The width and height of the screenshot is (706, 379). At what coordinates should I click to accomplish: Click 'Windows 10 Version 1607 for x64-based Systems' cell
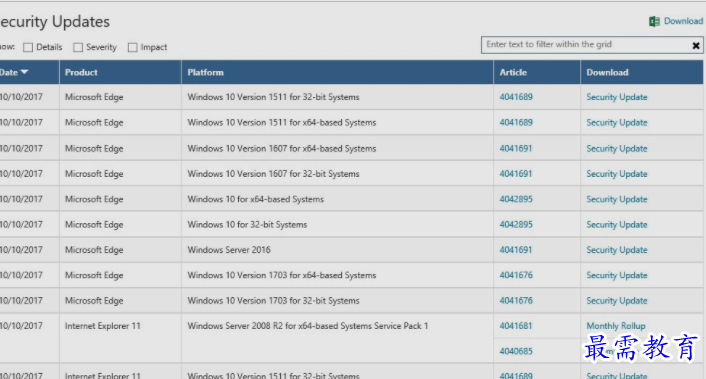tap(282, 149)
